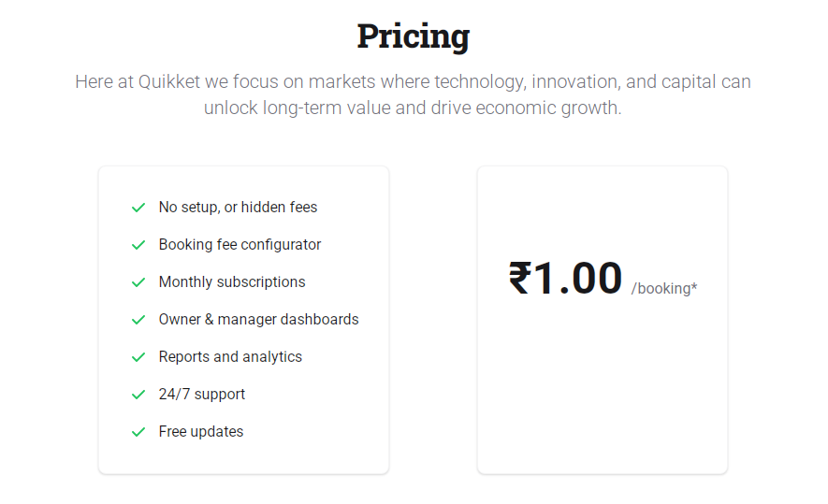The width and height of the screenshot is (828, 504).
Task: Click the checkmark beside Reports and analytics
Action: (x=138, y=357)
